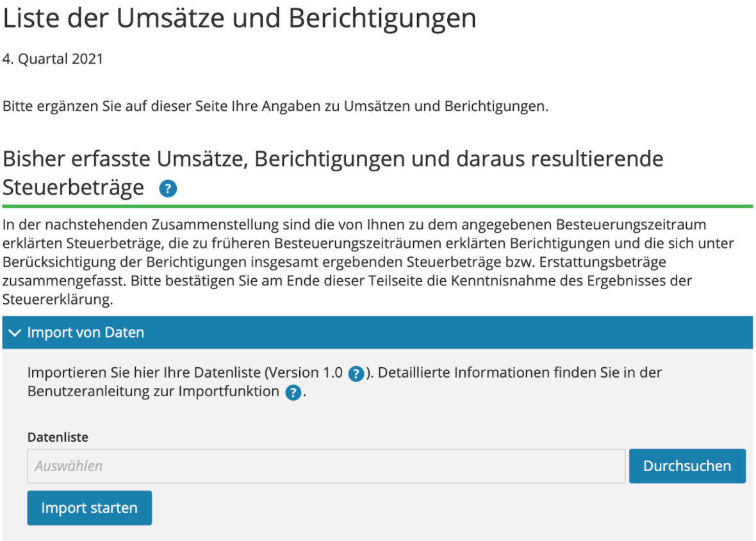The image size is (756, 541).
Task: Click heading 'Liste der Umsätze und Berichtigungen'
Action: pos(239,19)
